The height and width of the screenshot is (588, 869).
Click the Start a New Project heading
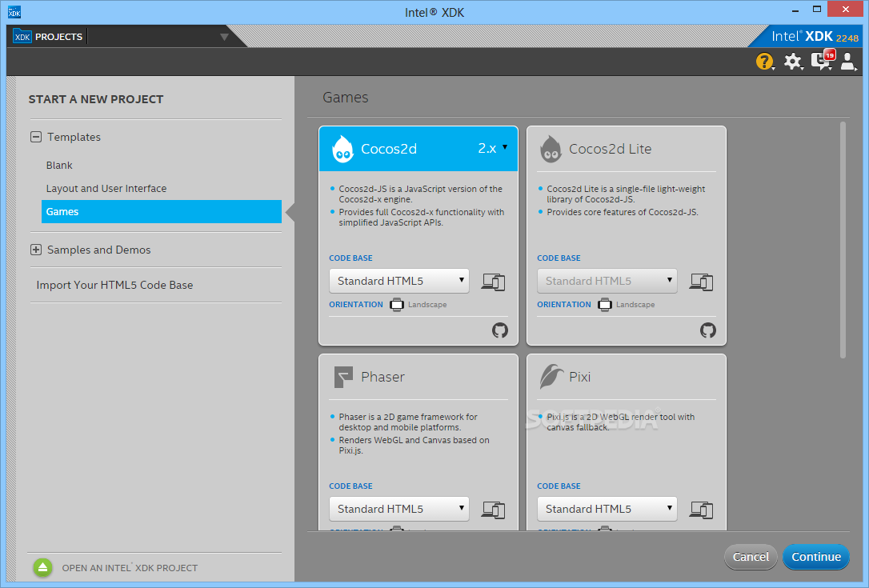coord(96,99)
